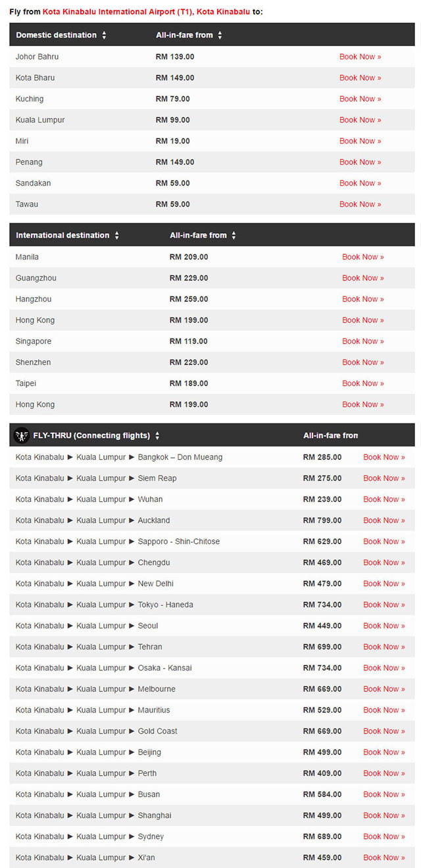This screenshot has height=868, width=421.
Task: Sort domestic All-in-fare column arrows
Action: tap(220, 36)
